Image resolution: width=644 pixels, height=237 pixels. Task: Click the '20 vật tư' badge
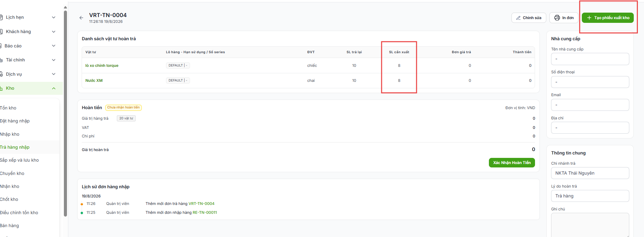[126, 118]
